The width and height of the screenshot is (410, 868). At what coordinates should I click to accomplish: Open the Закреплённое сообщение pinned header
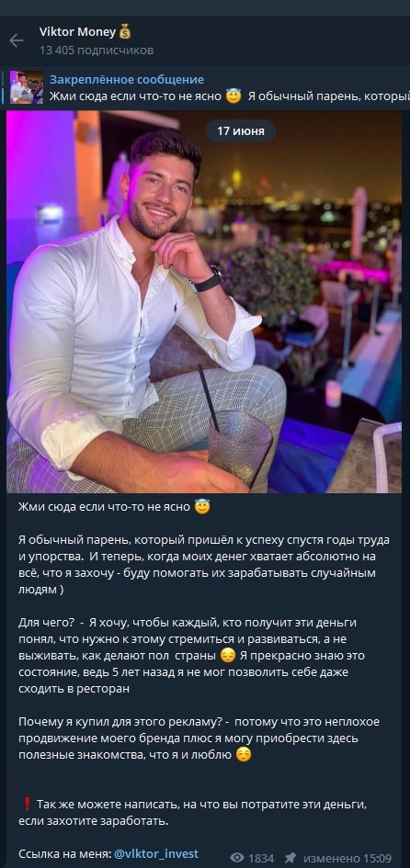126,80
